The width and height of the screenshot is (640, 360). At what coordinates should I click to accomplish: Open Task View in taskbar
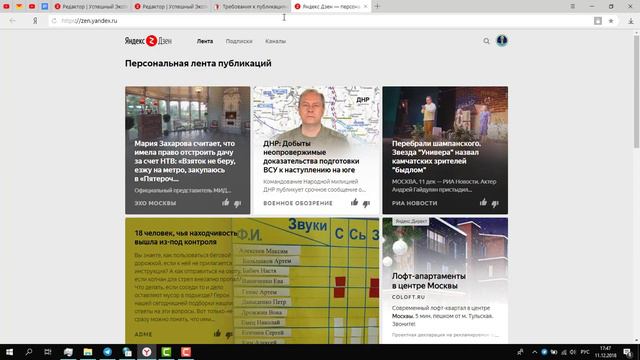pos(48,352)
